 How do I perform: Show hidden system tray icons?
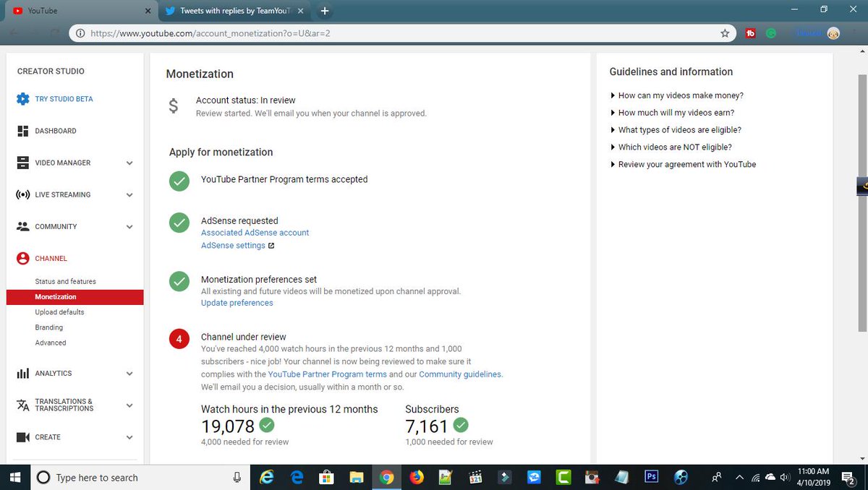[x=739, y=477]
